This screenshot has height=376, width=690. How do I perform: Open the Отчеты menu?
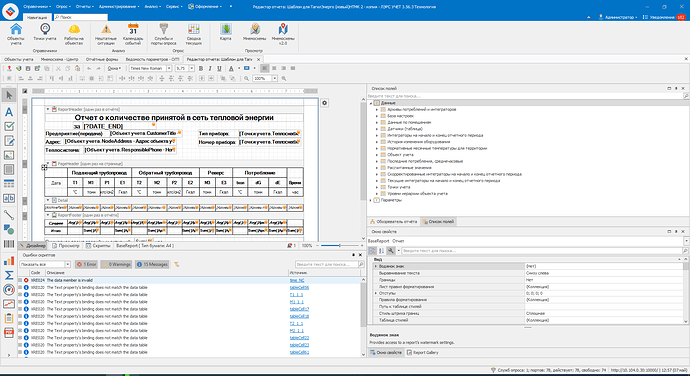pos(84,7)
